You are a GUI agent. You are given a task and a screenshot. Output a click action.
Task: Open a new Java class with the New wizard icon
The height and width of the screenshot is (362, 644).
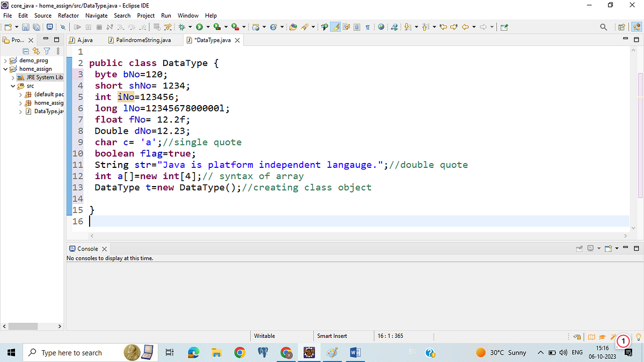tap(8, 27)
